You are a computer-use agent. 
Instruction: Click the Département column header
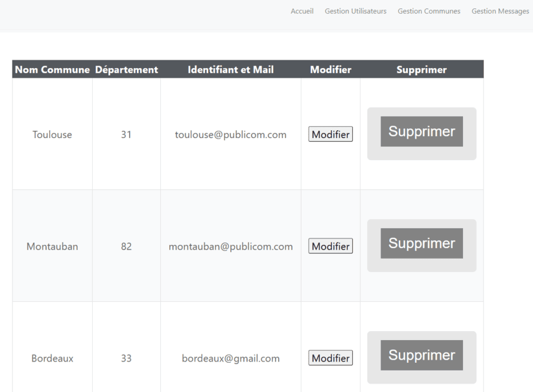click(126, 70)
